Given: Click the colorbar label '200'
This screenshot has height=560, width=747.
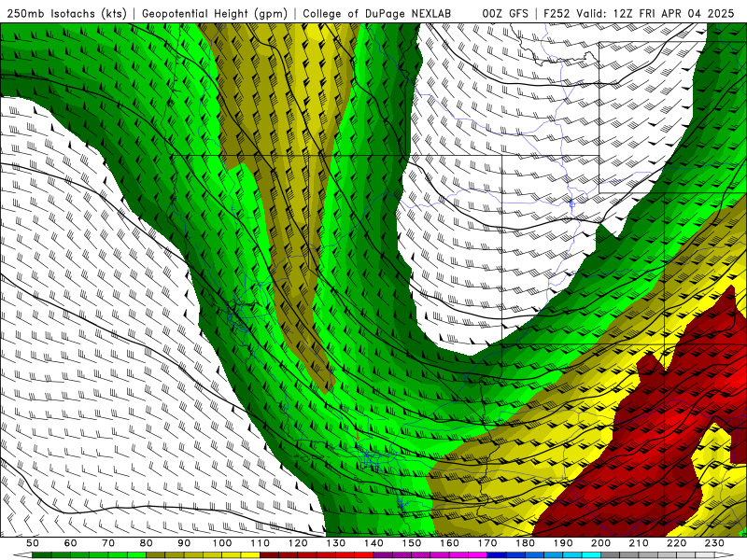Looking at the screenshot, I should pyautogui.click(x=600, y=543).
